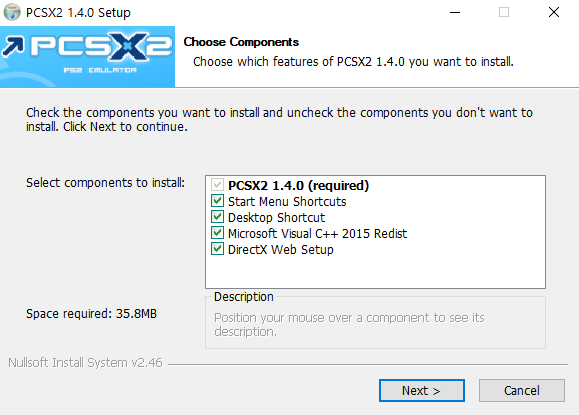Click the PCSX2 1.4.0 required checkbox
579x415 pixels.
217,185
